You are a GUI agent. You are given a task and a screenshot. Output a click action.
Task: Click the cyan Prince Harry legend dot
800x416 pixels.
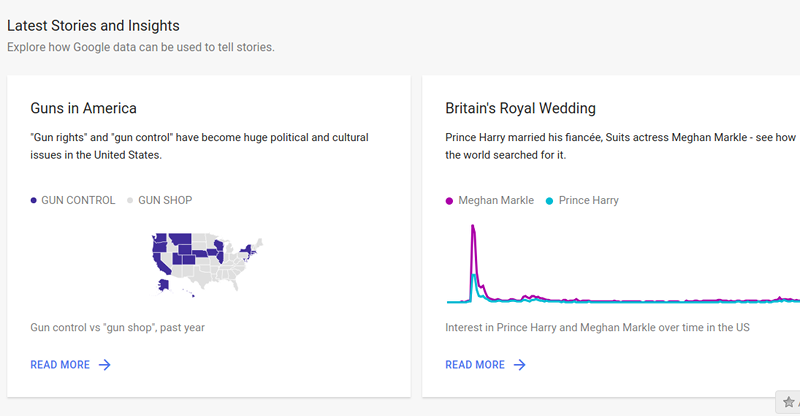[x=550, y=201]
